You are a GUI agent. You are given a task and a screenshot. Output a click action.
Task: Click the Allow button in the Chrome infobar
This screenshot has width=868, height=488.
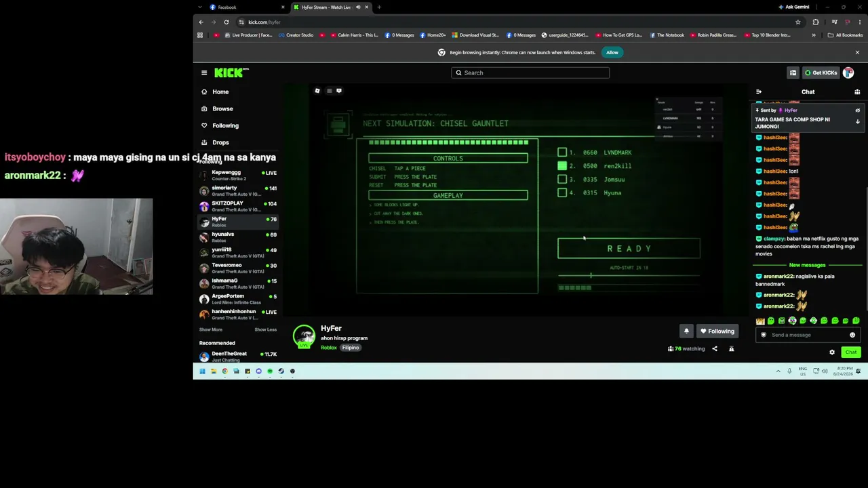(x=612, y=52)
